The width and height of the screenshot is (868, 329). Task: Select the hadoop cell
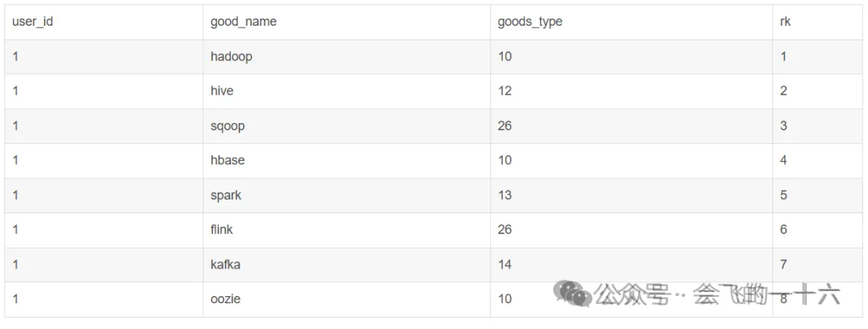[x=231, y=56]
